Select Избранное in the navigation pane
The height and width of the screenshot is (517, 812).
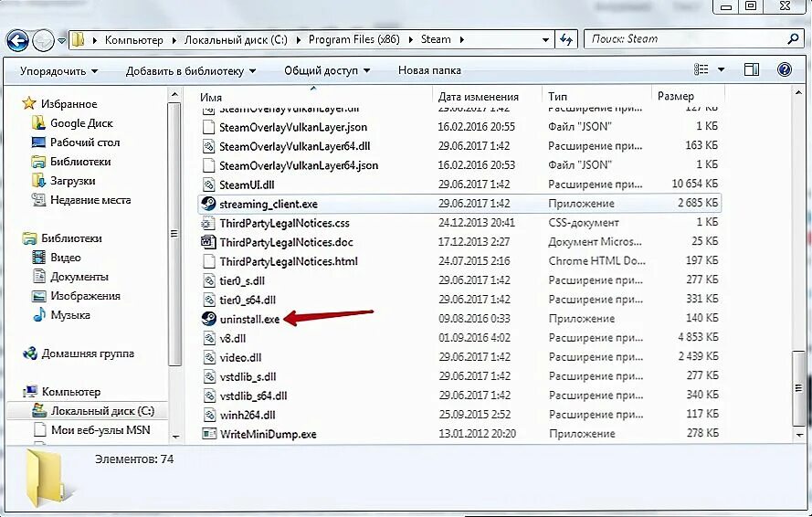(x=69, y=104)
